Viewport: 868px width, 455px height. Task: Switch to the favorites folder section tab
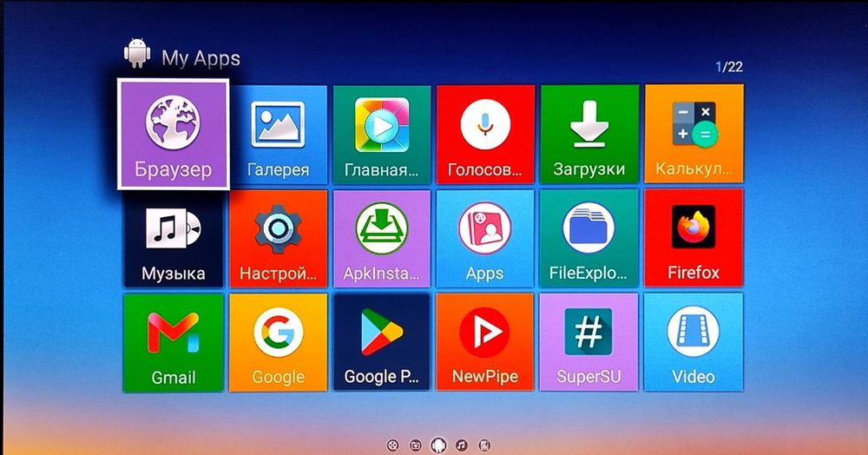tap(415, 445)
